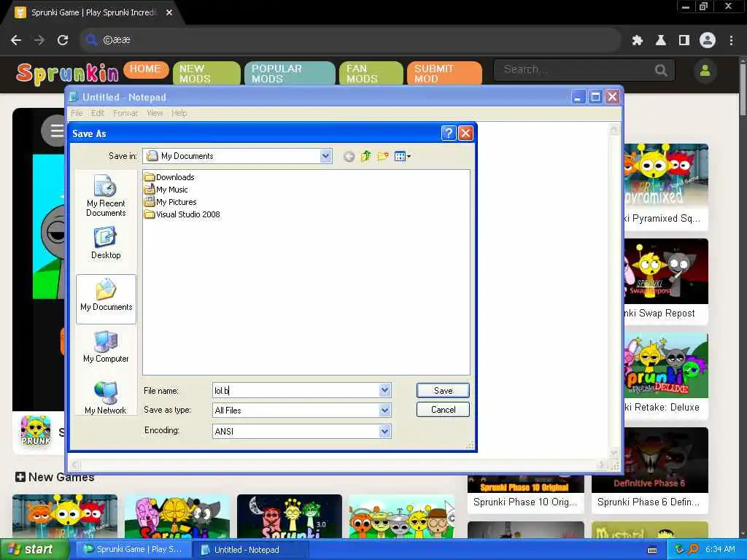Viewport: 747px width, 560px height.
Task: Open the Sprunki Phase 6 Definitive link
Action: coord(649,502)
